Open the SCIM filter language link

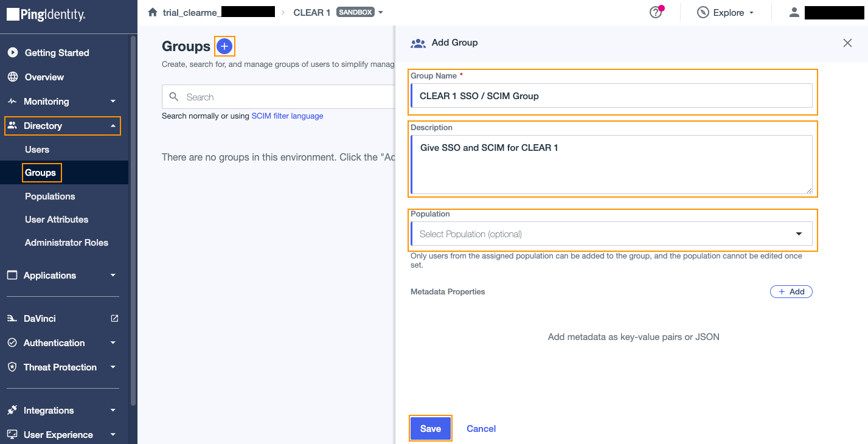(x=287, y=116)
